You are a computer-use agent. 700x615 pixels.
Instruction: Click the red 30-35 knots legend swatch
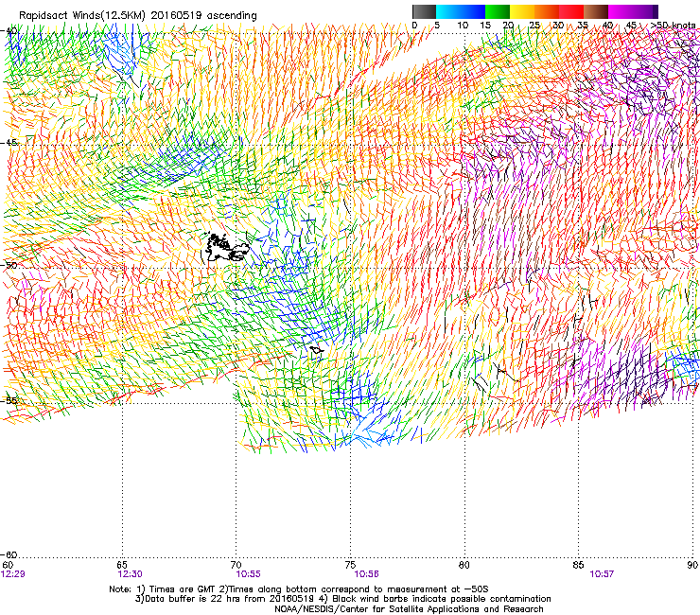coord(571,11)
